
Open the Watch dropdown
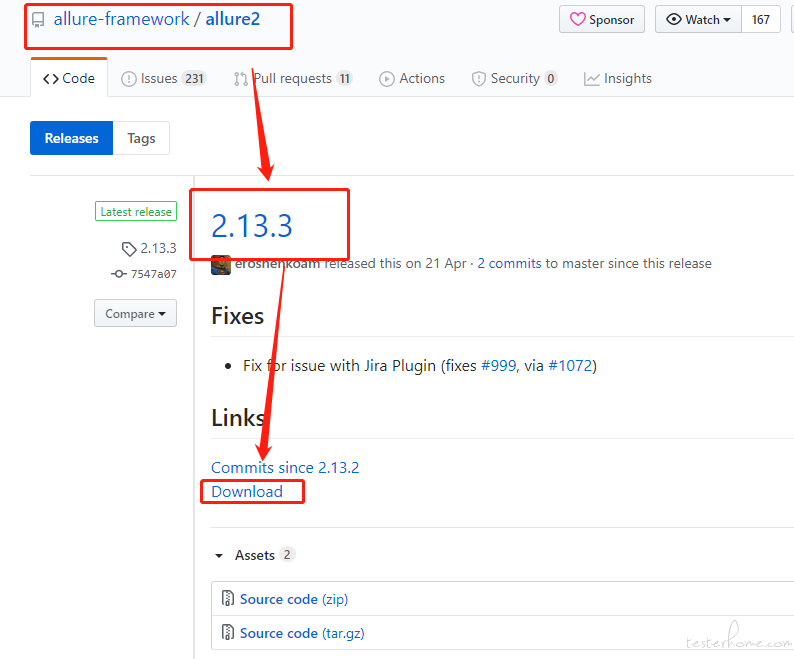pos(698,19)
